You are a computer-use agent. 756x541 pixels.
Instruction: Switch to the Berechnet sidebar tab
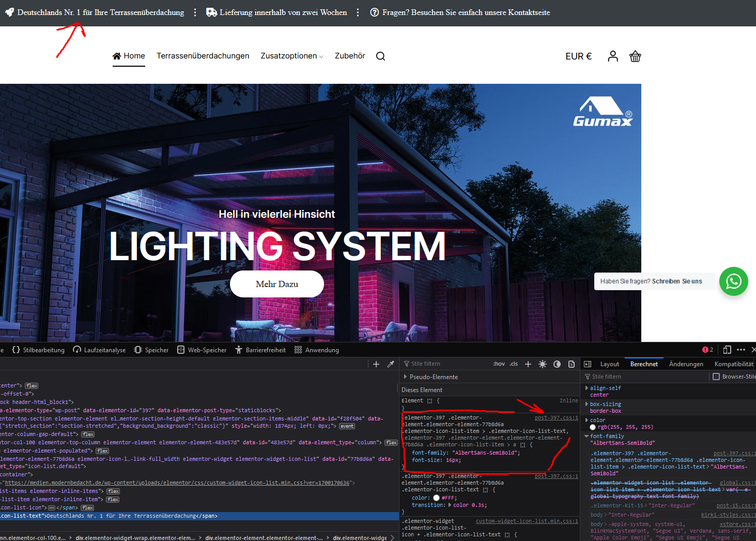click(644, 364)
